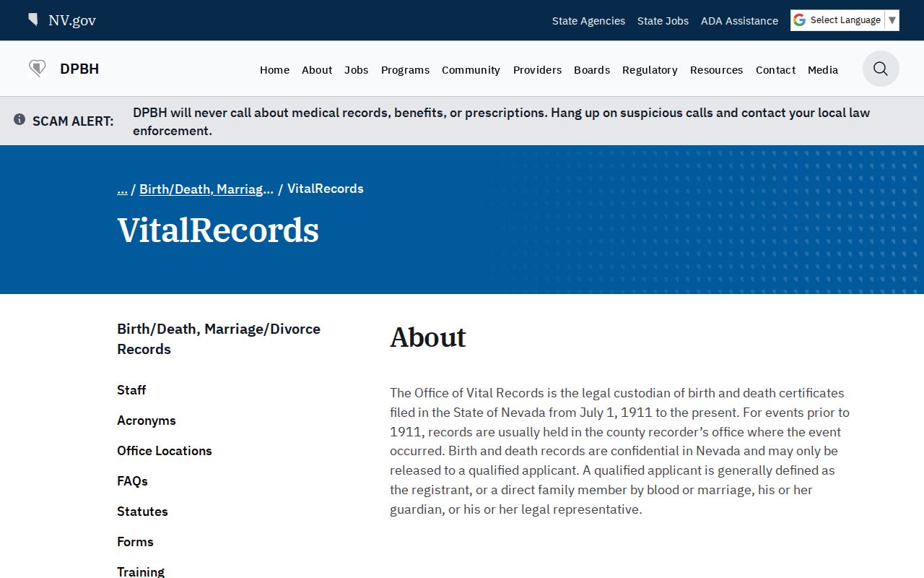Select Home in the main navigation
924x578 pixels.
coord(274,70)
